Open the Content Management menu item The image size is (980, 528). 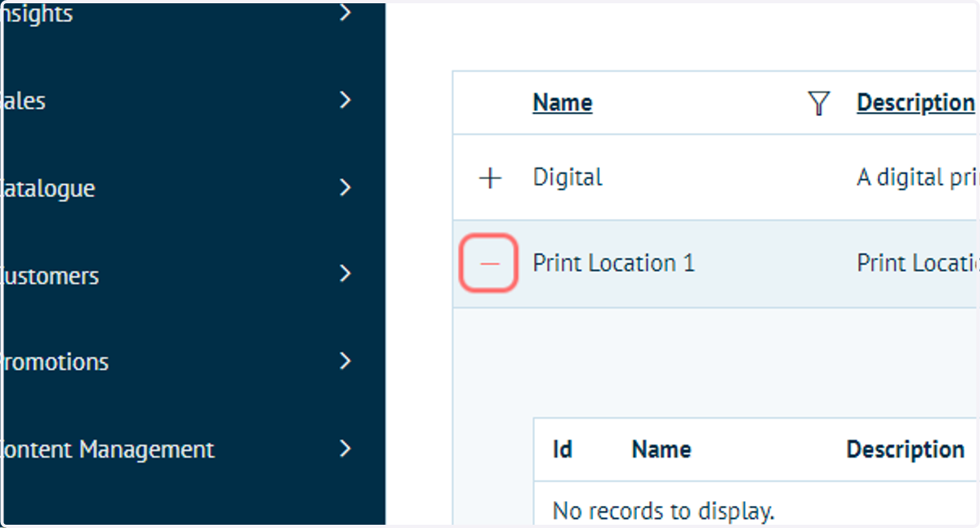click(x=107, y=450)
